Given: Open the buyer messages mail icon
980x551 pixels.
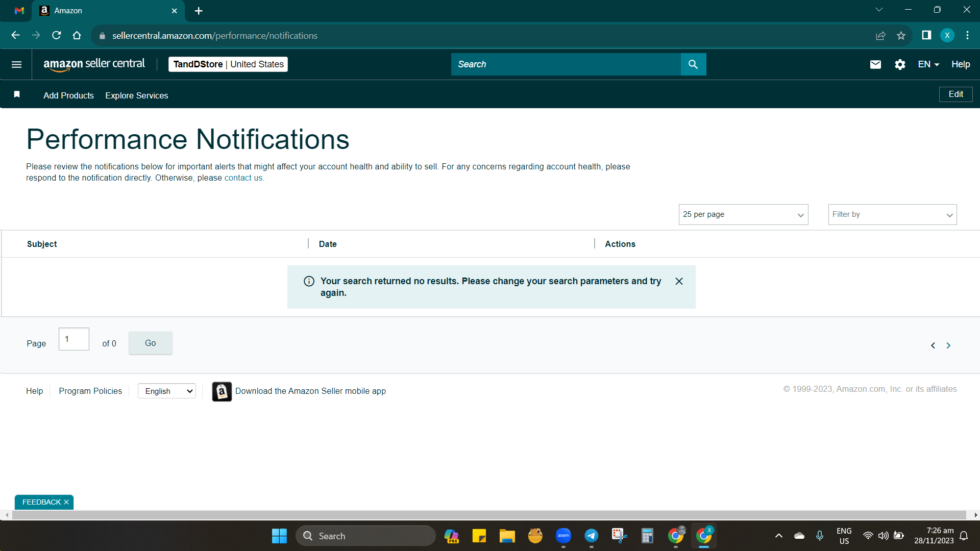Looking at the screenshot, I should coord(875,64).
